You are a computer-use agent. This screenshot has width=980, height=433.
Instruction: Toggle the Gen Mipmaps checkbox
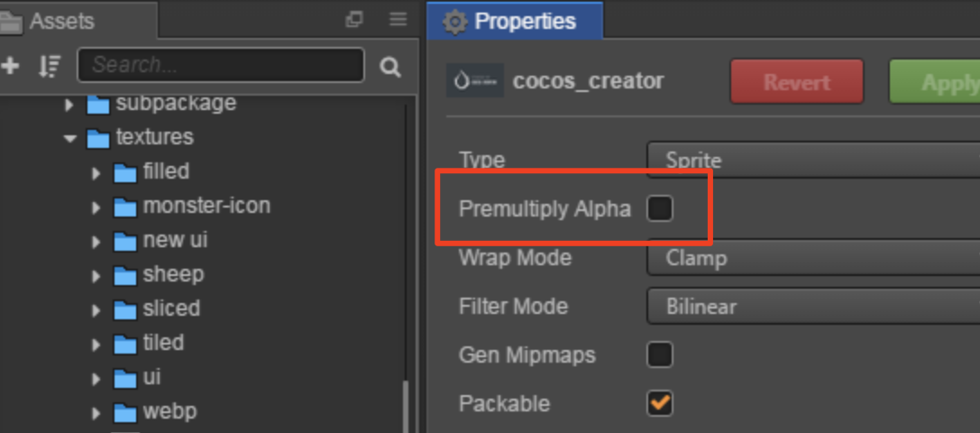tap(660, 355)
